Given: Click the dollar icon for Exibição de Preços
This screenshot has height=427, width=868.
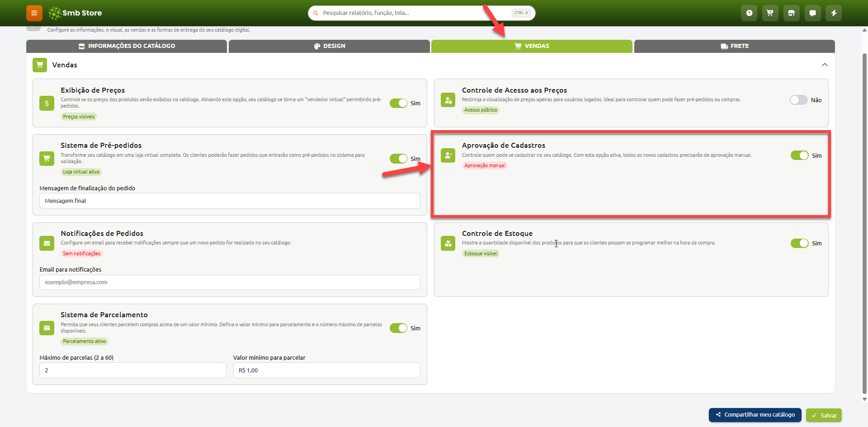Looking at the screenshot, I should (47, 103).
